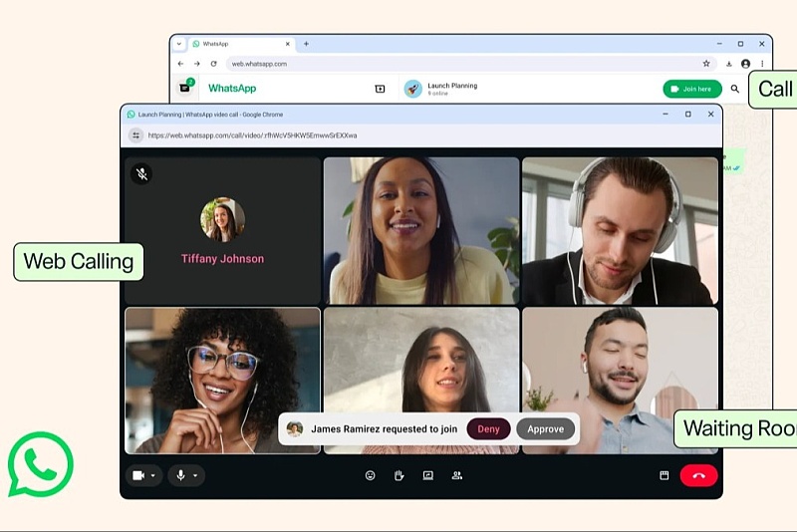Expand the microphone options arrow
This screenshot has width=797, height=532.
pos(195,475)
